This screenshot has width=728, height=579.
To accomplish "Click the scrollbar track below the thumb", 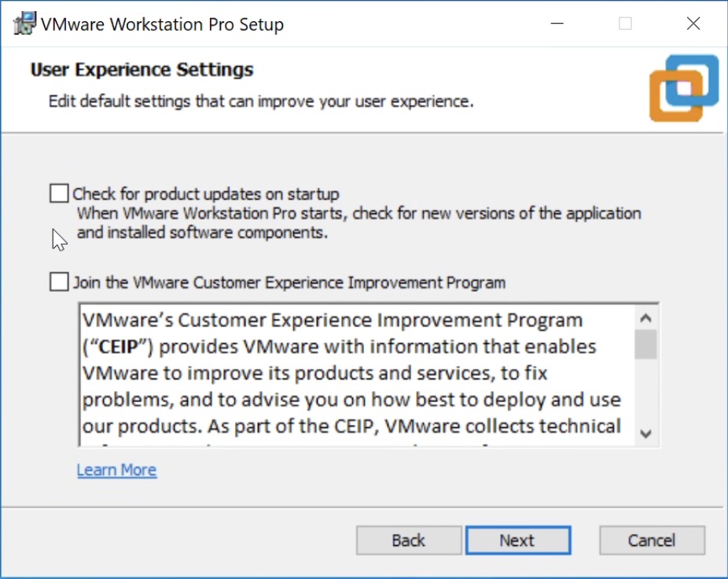I will 645,393.
